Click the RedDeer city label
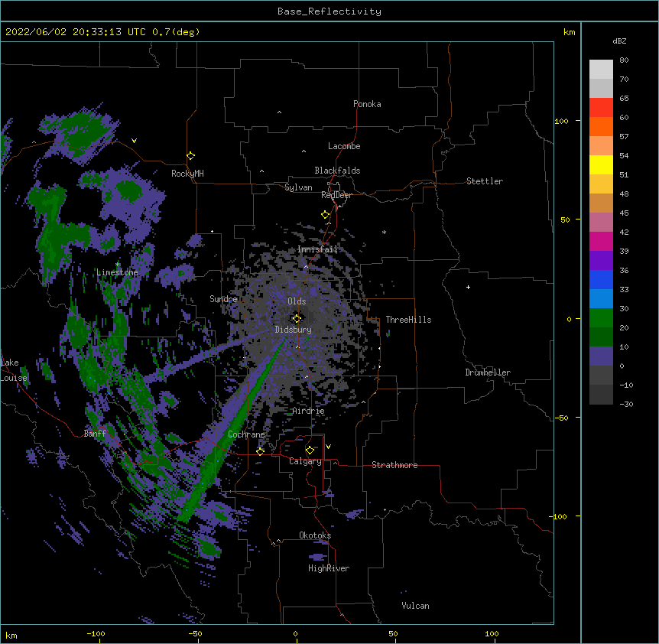This screenshot has height=644, width=659. point(336,195)
